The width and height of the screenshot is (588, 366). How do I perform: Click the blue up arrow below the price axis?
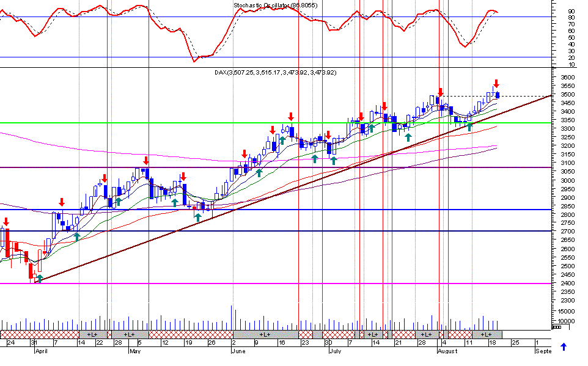click(x=564, y=347)
